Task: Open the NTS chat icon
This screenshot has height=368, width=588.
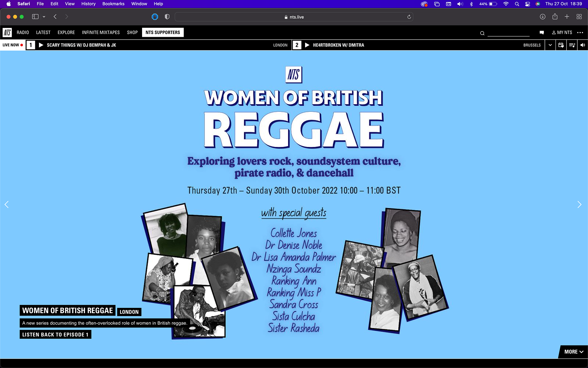Action: [x=541, y=33]
